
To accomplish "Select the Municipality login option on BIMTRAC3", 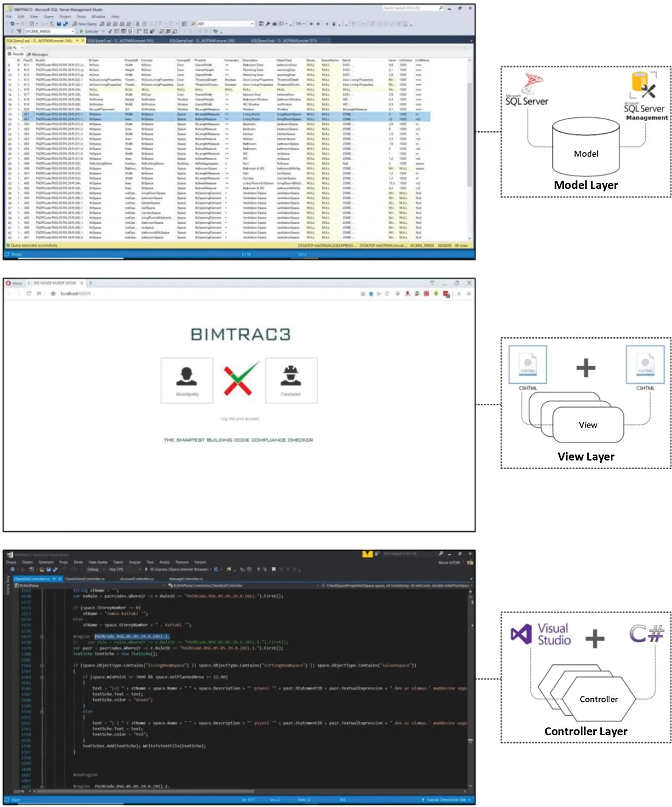I will 187,380.
